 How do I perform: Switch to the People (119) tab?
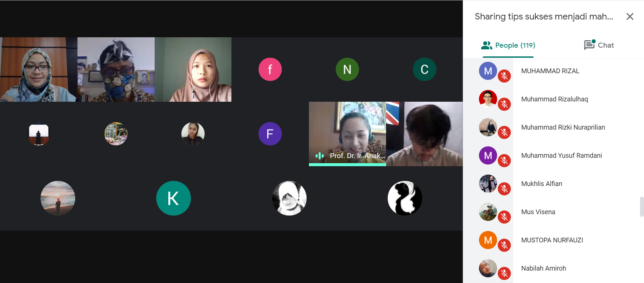click(508, 45)
